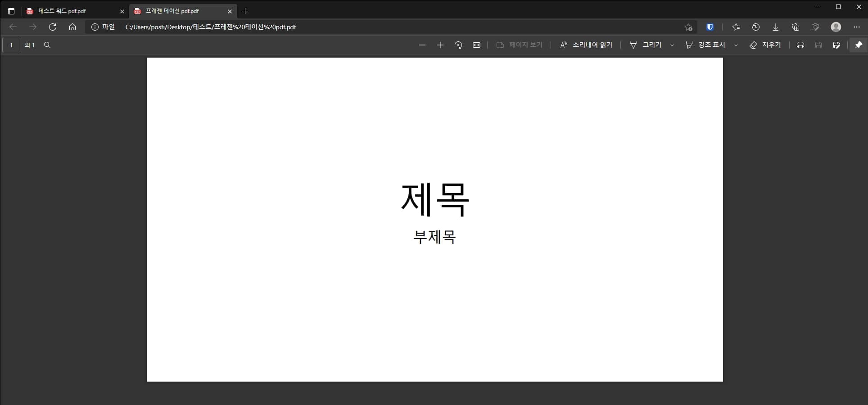Viewport: 868px width, 405px height.
Task: Open the 그리기 draw options dropdown
Action: [x=672, y=45]
